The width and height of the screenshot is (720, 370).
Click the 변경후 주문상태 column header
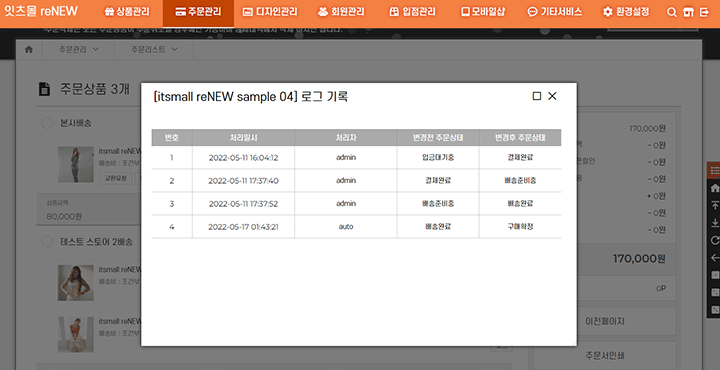click(x=520, y=138)
